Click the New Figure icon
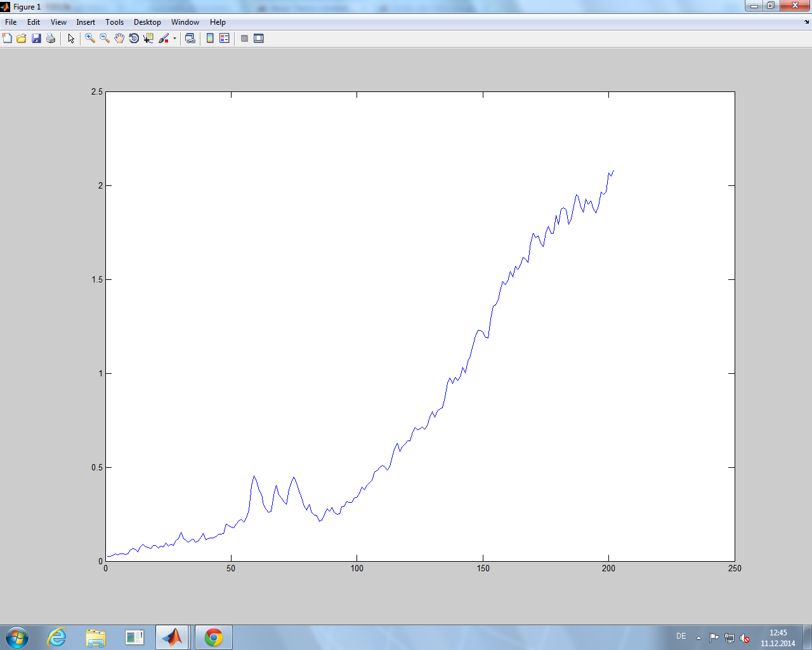This screenshot has height=650, width=812. pos(7,39)
